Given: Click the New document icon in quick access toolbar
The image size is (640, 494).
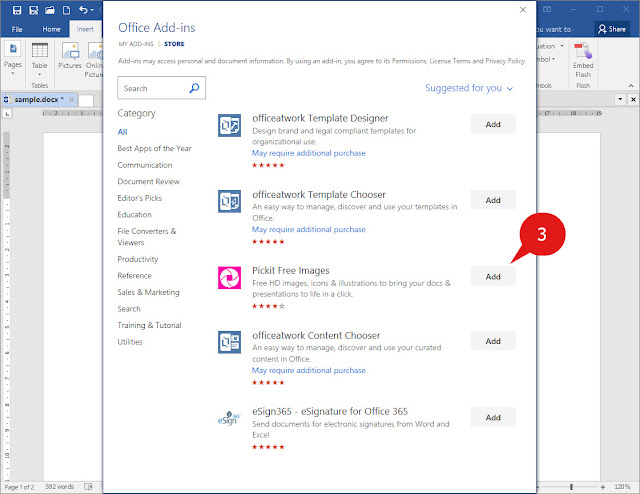Looking at the screenshot, I should pyautogui.click(x=66, y=10).
